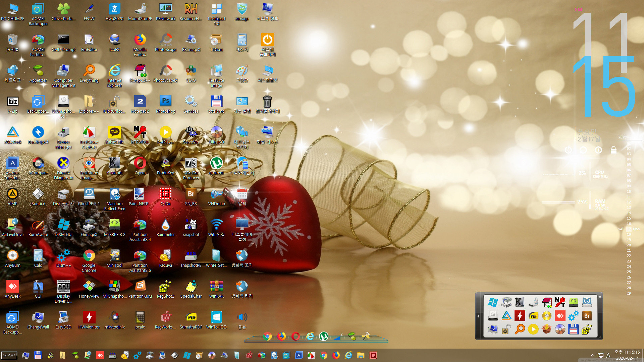Click the IME language indicator A in tray
Image resolution: width=644 pixels, height=362 pixels.
coord(608,355)
